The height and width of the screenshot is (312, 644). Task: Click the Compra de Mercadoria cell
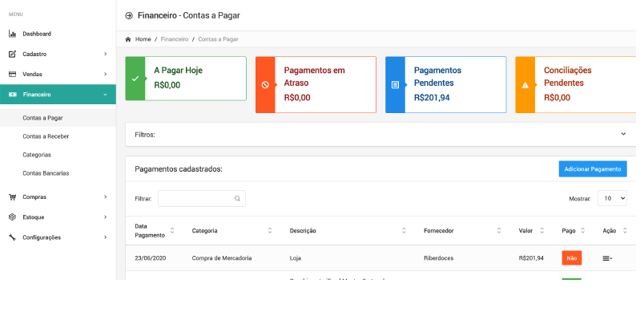tap(222, 258)
